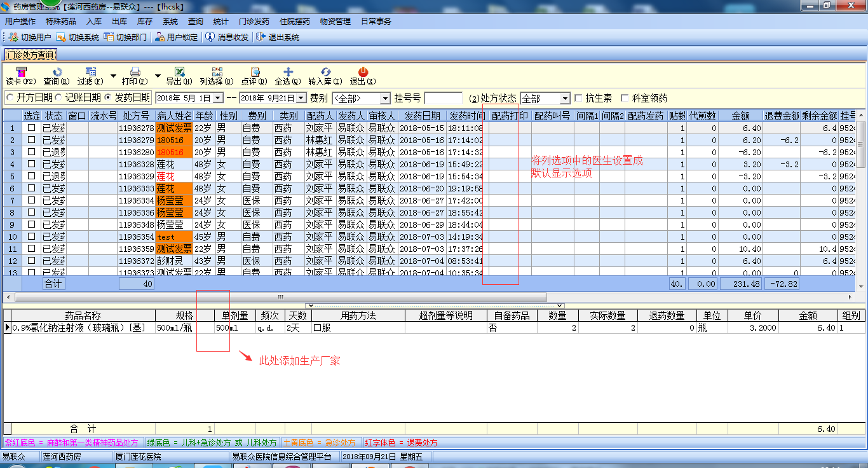Click the 切换系统 switch system icon
The width and height of the screenshot is (868, 468).
tap(61, 37)
